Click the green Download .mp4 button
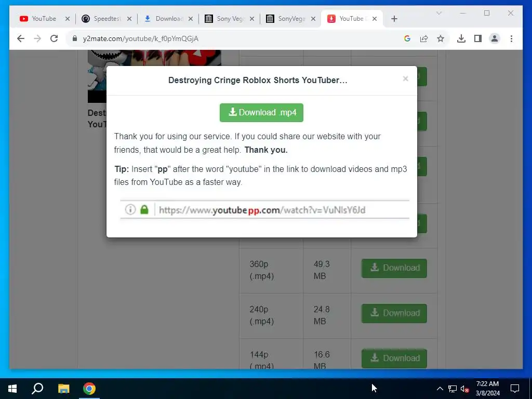This screenshot has width=532, height=399. pyautogui.click(x=261, y=113)
